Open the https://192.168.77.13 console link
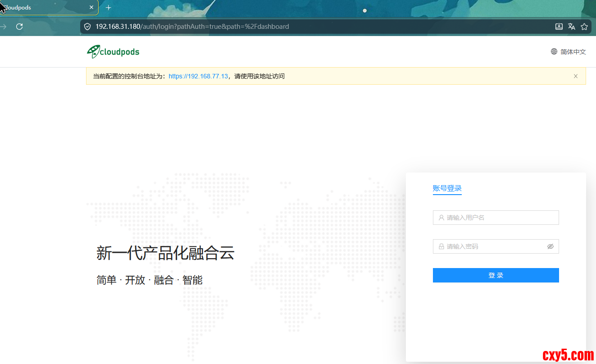Image resolution: width=596 pixels, height=364 pixels. 198,76
